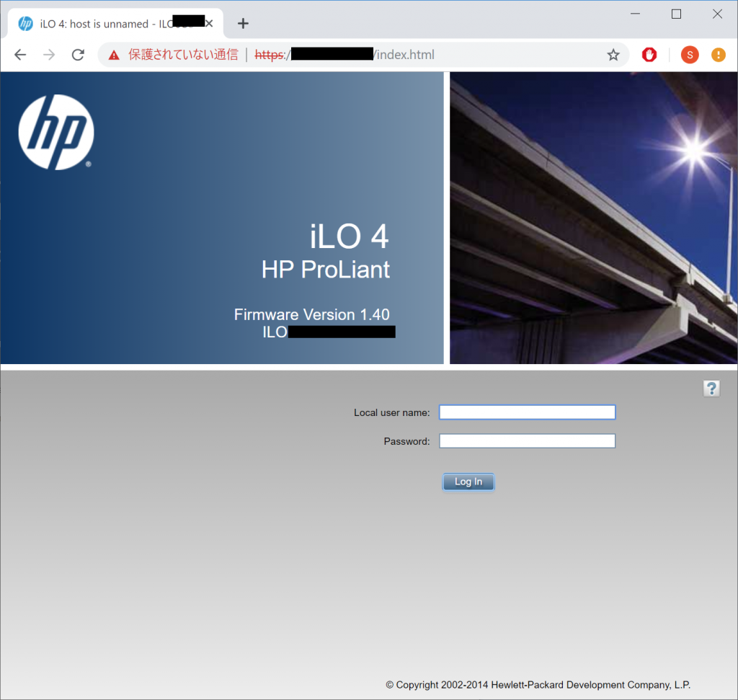Minimize the Chrome window
Screen dimensions: 738x700
(x=636, y=14)
